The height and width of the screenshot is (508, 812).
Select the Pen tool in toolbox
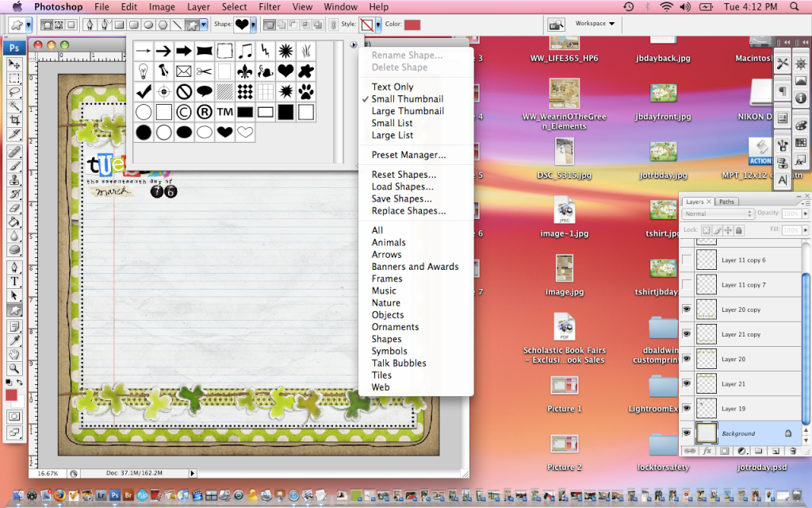click(x=14, y=267)
